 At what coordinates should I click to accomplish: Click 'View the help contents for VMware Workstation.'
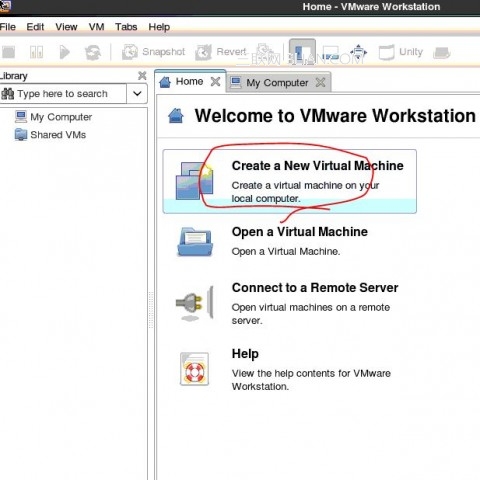coord(311,380)
